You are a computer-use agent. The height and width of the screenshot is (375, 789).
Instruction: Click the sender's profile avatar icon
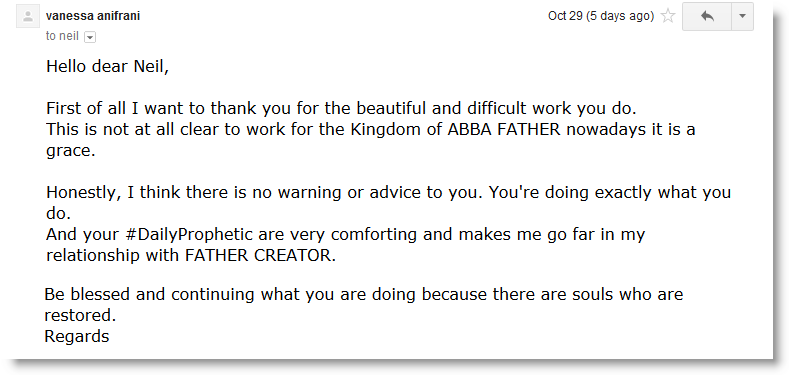point(28,17)
